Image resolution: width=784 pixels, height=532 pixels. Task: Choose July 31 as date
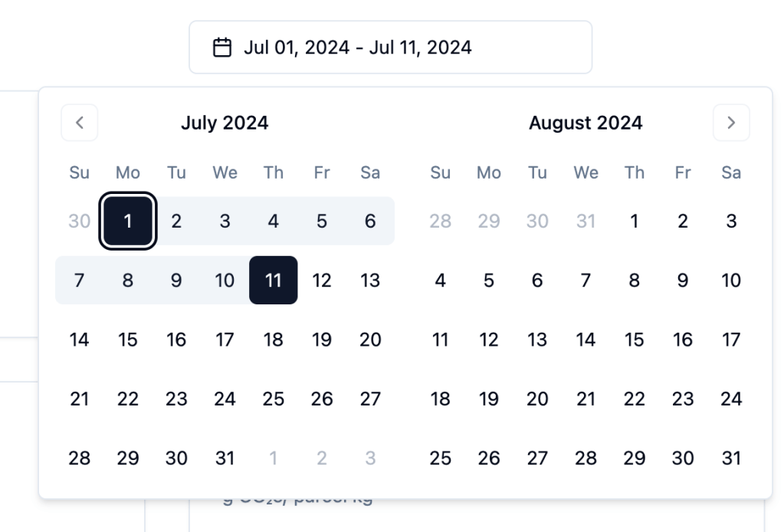coord(225,458)
